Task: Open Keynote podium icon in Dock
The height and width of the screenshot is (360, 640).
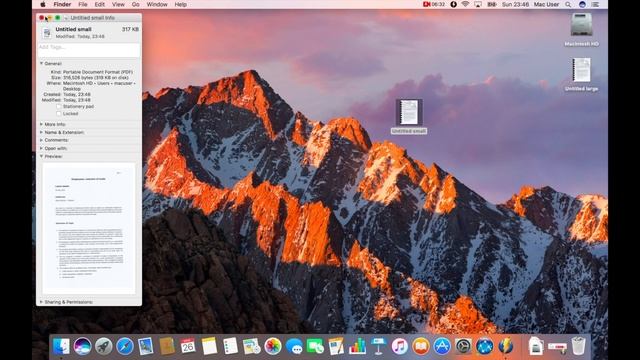Action: [378, 347]
